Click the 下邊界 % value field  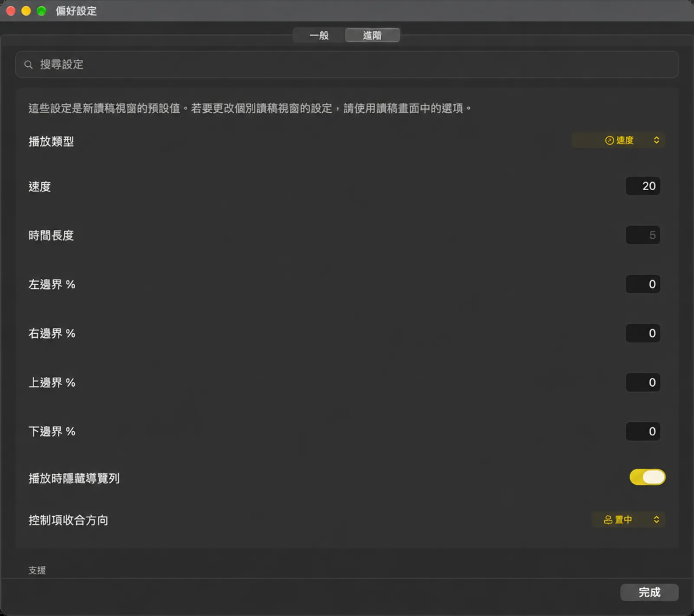click(643, 431)
